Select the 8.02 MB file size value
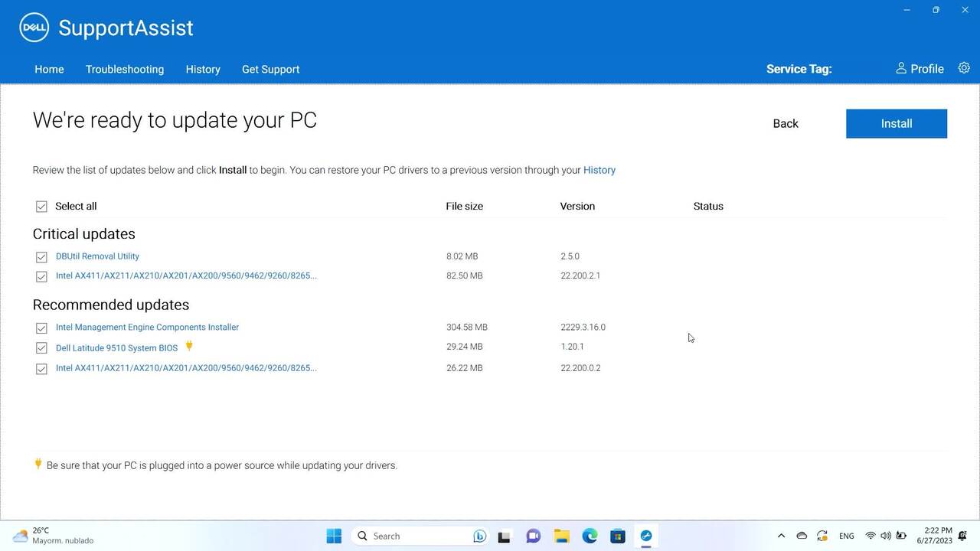980x551 pixels. [462, 256]
